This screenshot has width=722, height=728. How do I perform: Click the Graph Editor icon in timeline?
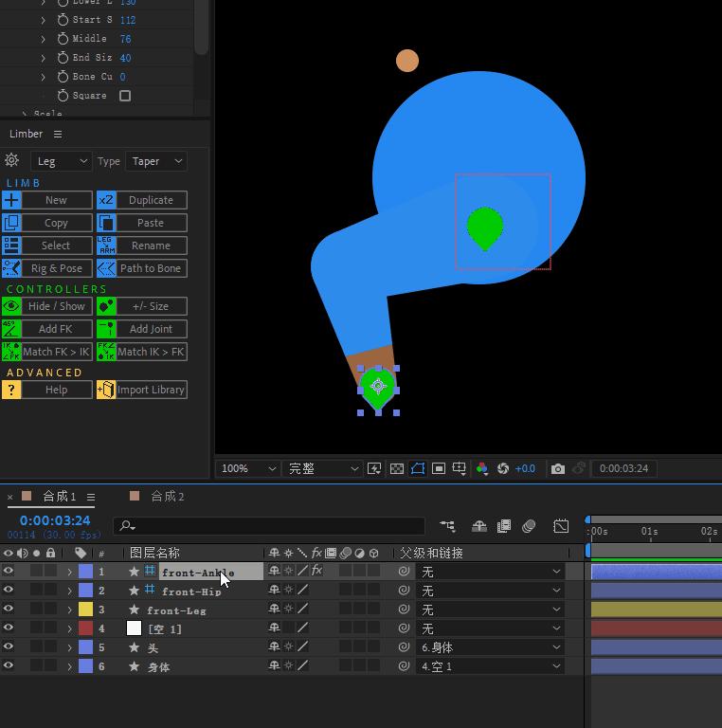561,526
